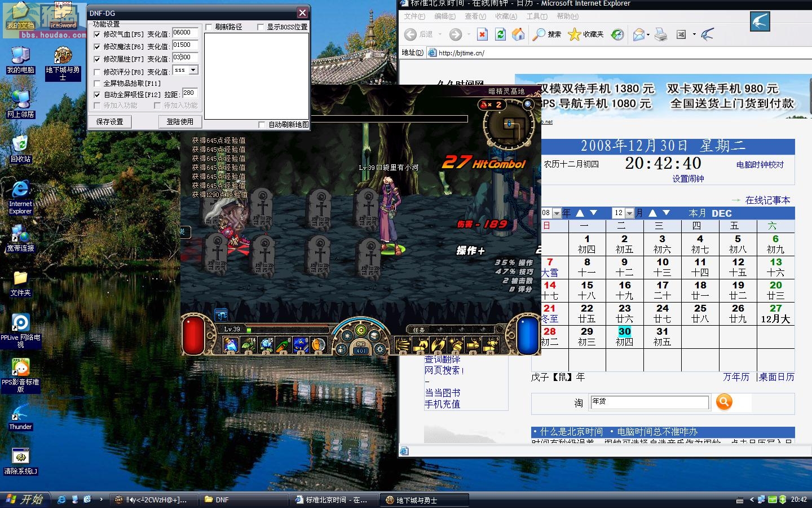Click the IE address bar URL field
Screen dimensions: 812x508
(619, 53)
